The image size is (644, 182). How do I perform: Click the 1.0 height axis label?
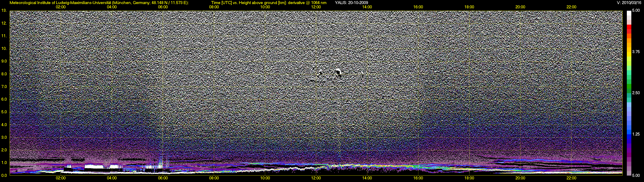pyautogui.click(x=4, y=163)
